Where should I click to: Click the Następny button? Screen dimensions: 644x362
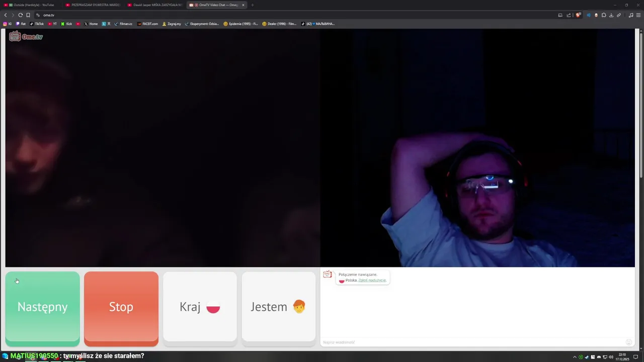(42, 308)
